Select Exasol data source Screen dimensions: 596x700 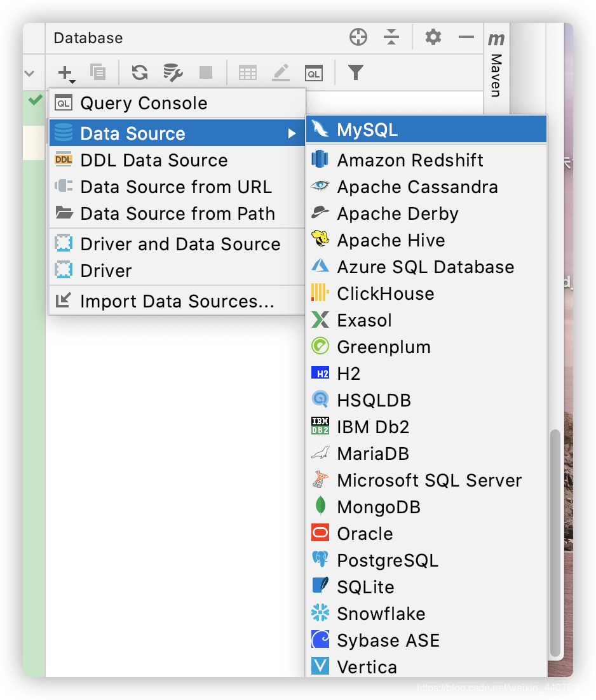(x=426, y=320)
